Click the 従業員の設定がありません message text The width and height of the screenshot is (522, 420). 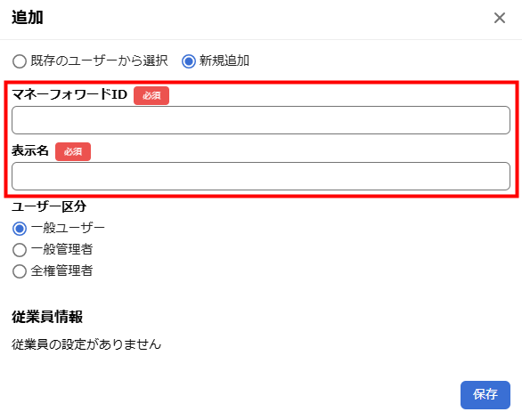tap(86, 344)
